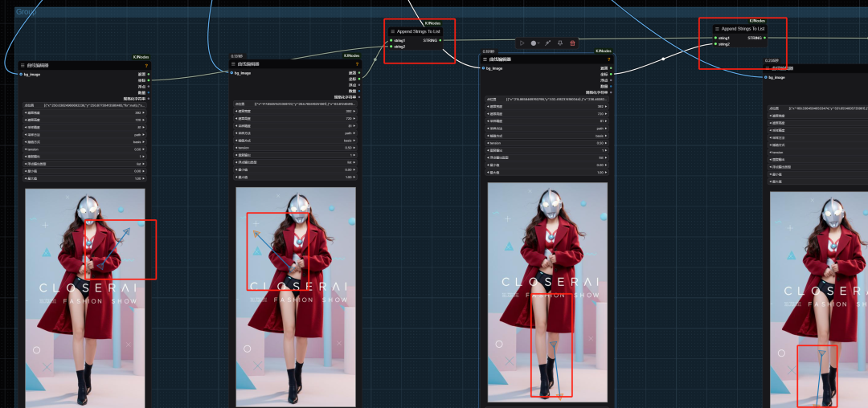Open hamburger menu of the leftmost spline editor node

point(23,65)
